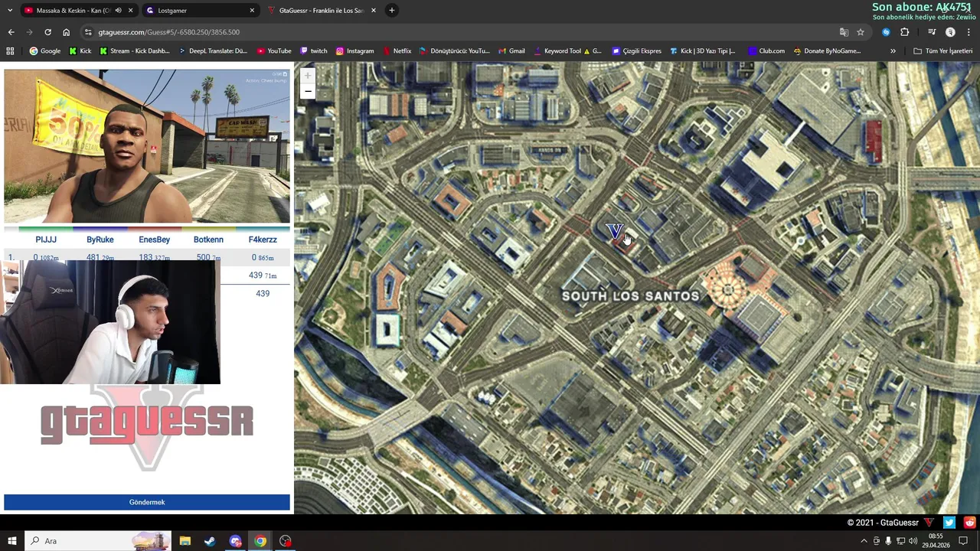The image size is (980, 551).
Task: Close the Lostgamer tab
Action: (252, 11)
